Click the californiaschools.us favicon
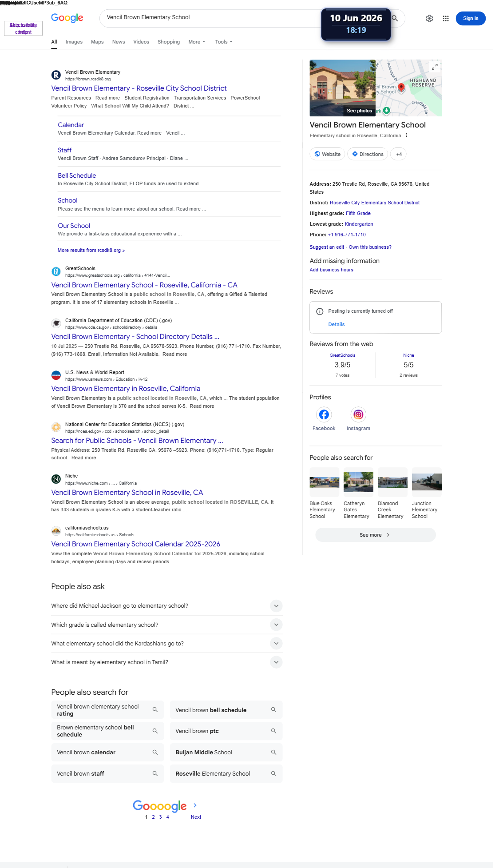 point(56,531)
